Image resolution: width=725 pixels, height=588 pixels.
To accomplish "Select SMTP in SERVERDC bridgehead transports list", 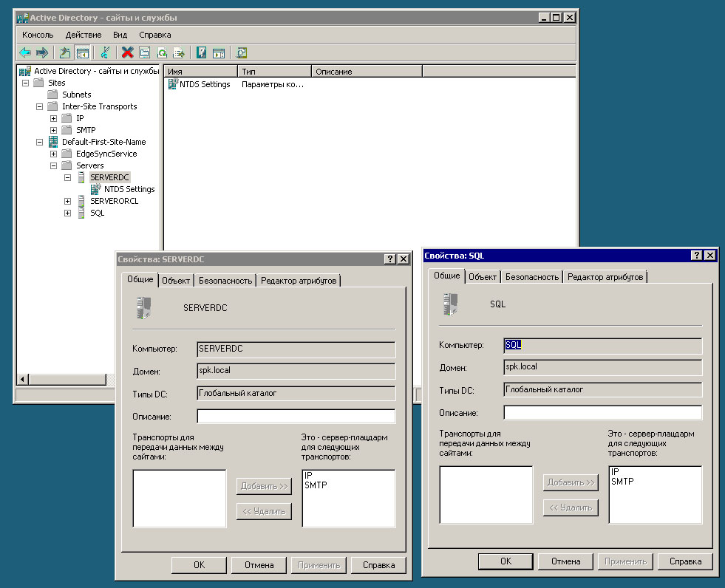I will point(316,485).
